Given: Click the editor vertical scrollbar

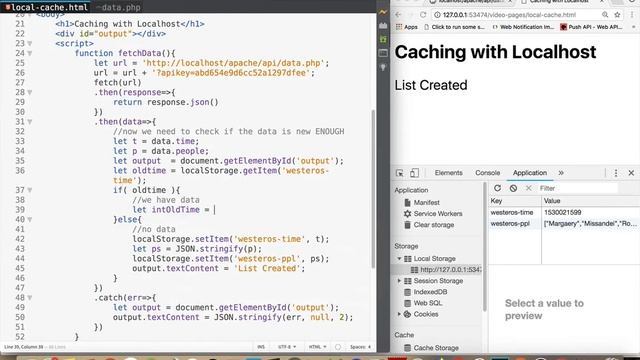Looking at the screenshot, I should click(373, 189).
